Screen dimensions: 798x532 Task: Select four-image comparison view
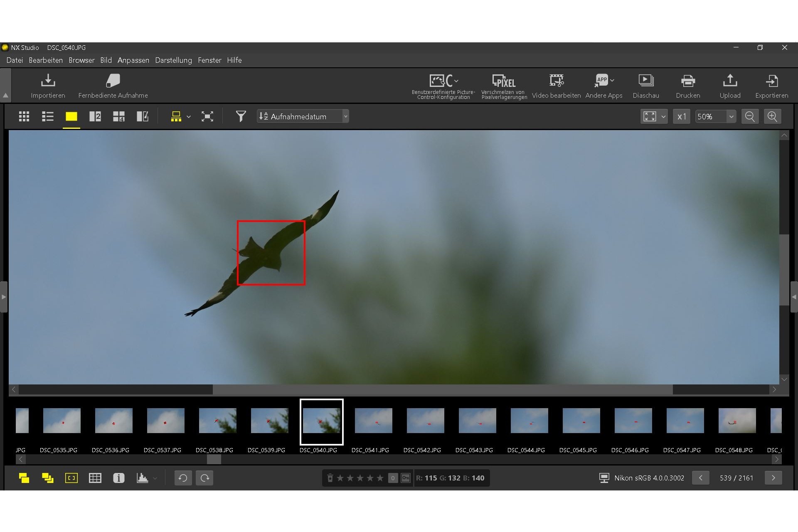pos(119,116)
